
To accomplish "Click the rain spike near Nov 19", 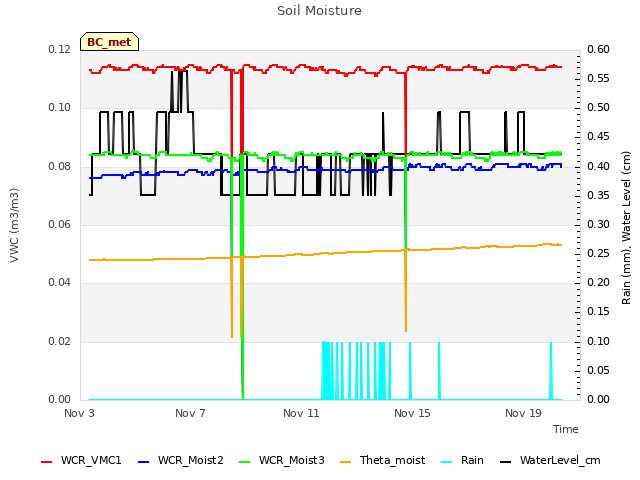I will click(x=551, y=371).
